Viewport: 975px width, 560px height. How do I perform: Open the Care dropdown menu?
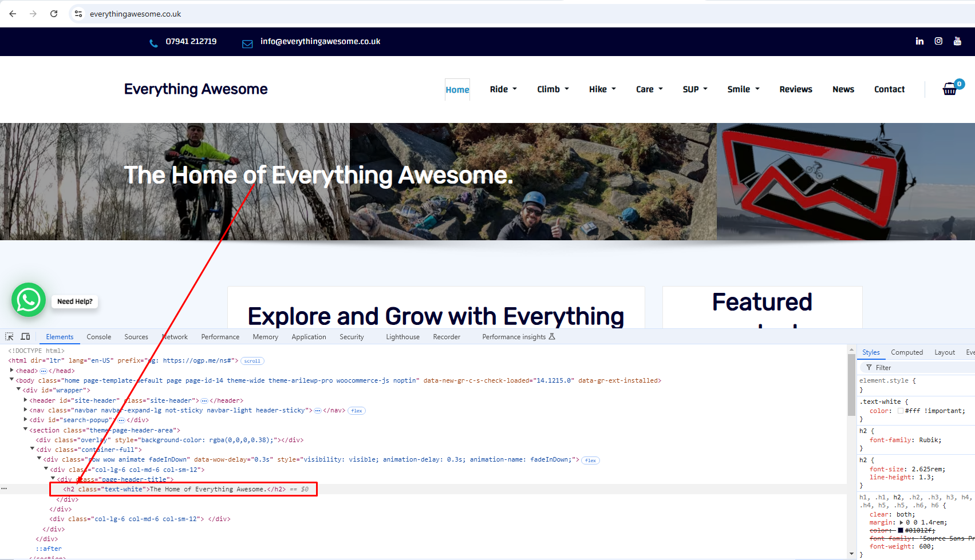pyautogui.click(x=649, y=89)
